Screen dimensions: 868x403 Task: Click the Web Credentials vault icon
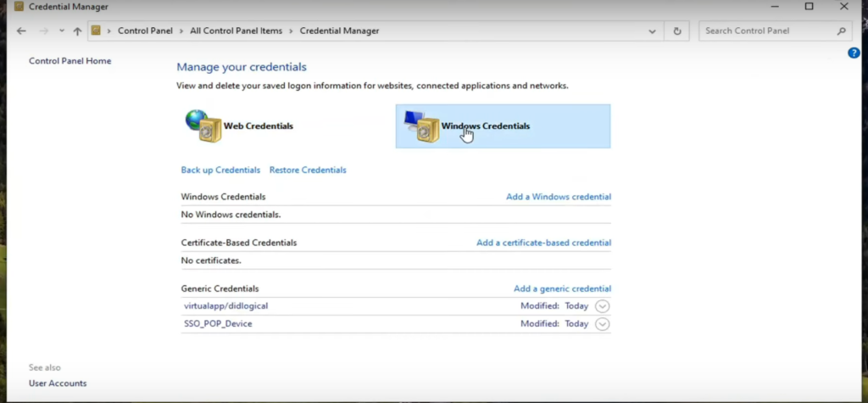[202, 126]
